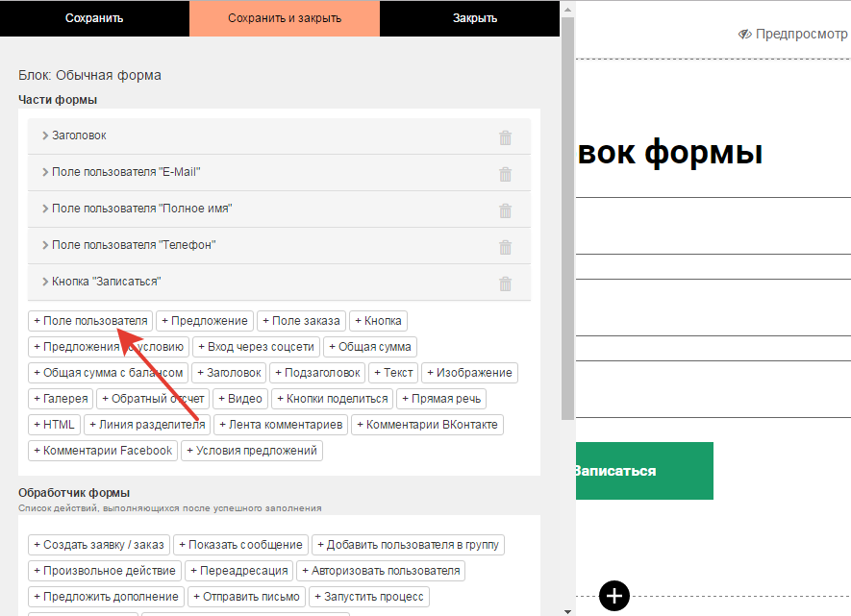Delete the "Телефон" field row

(505, 247)
